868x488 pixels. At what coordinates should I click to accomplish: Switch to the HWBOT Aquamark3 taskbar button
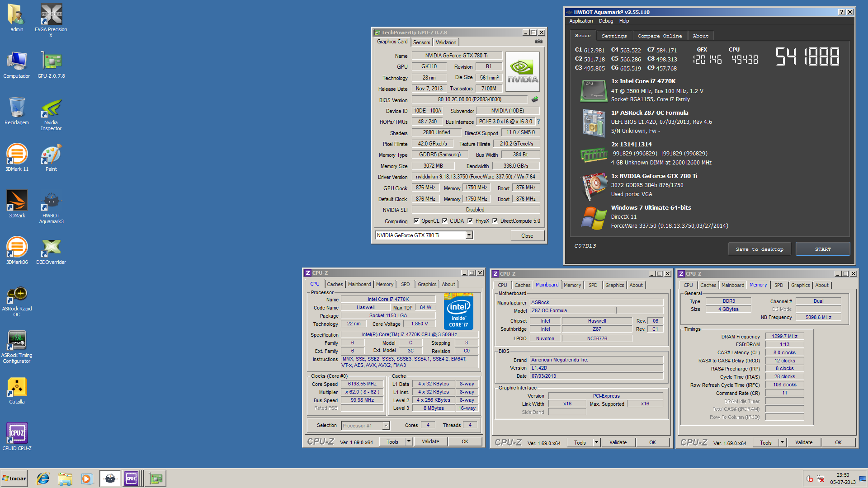(110, 479)
